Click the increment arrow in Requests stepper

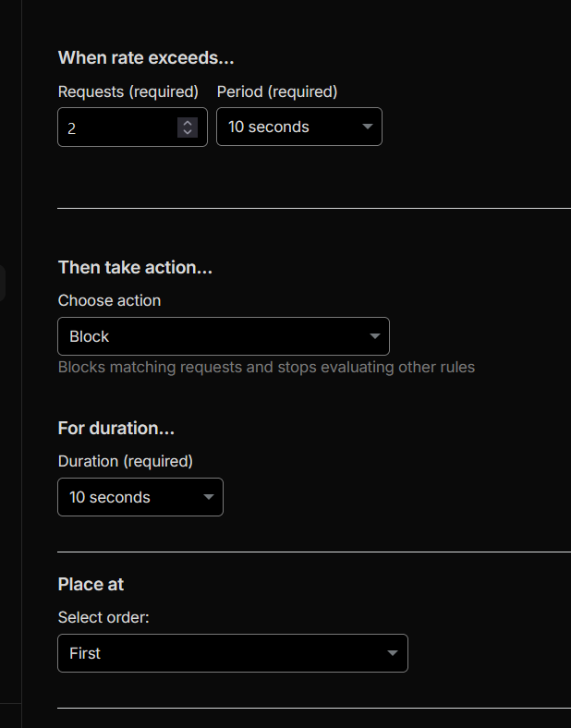tap(188, 122)
